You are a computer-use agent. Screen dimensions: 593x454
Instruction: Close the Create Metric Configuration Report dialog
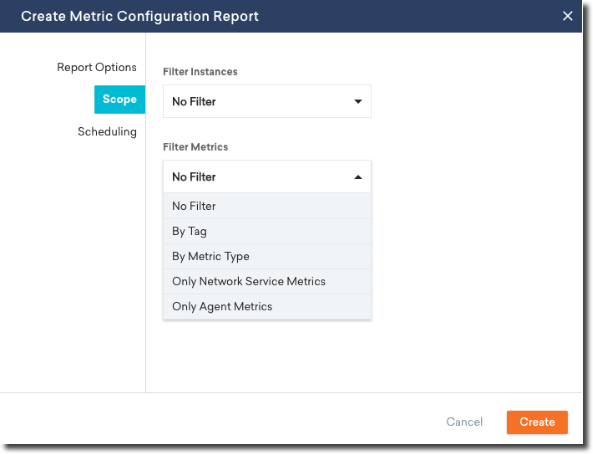click(567, 16)
